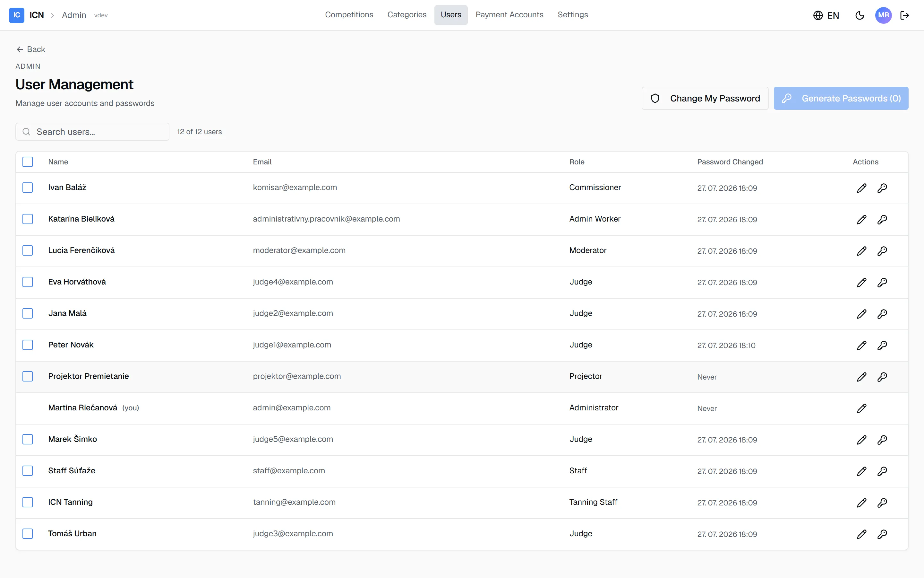Click Change My Password button
Screen dimensions: 924x578
pos(705,98)
